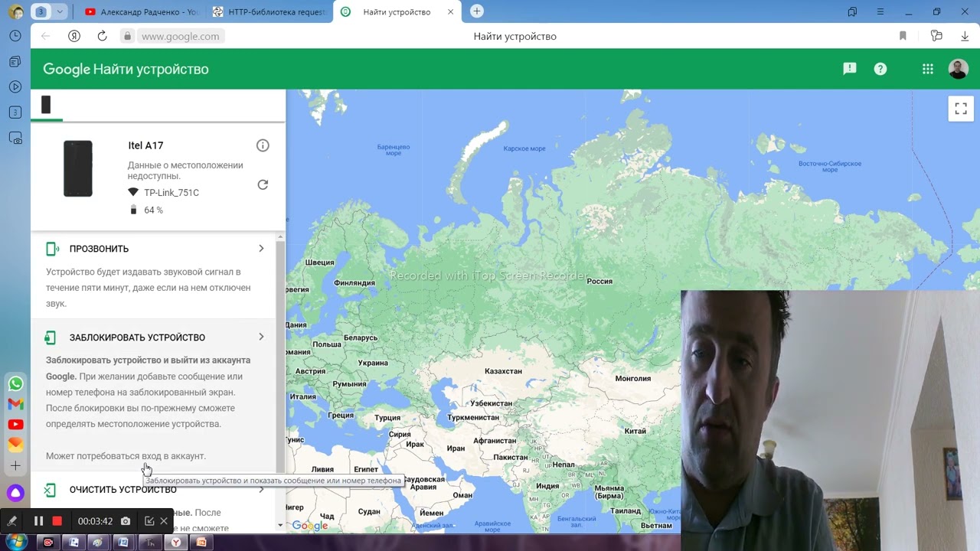Open the mail envelope app in sidebar
The width and height of the screenshot is (980, 551).
15,444
